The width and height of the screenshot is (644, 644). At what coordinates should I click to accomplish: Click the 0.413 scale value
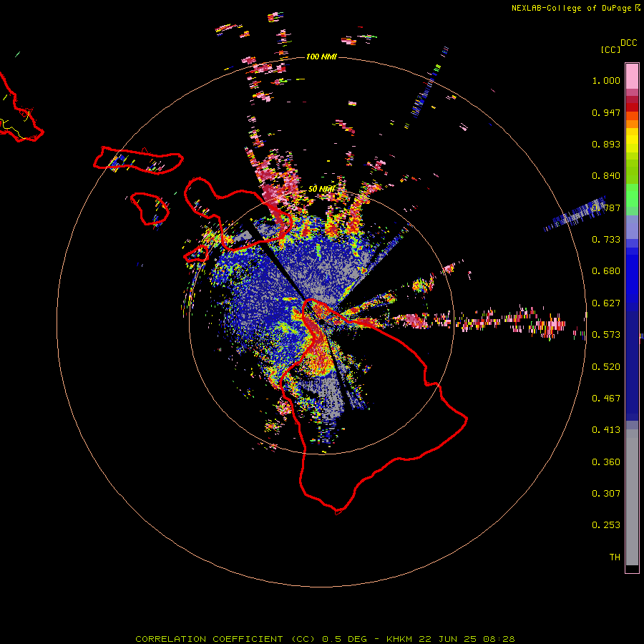click(606, 430)
